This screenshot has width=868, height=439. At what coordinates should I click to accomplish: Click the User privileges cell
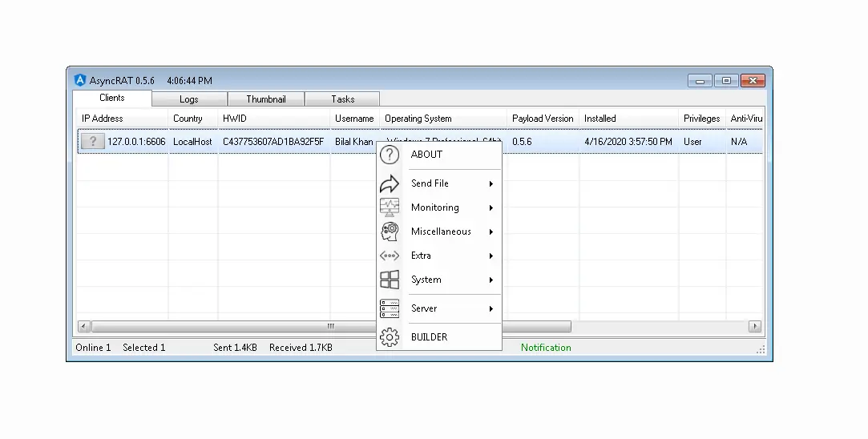tap(692, 142)
